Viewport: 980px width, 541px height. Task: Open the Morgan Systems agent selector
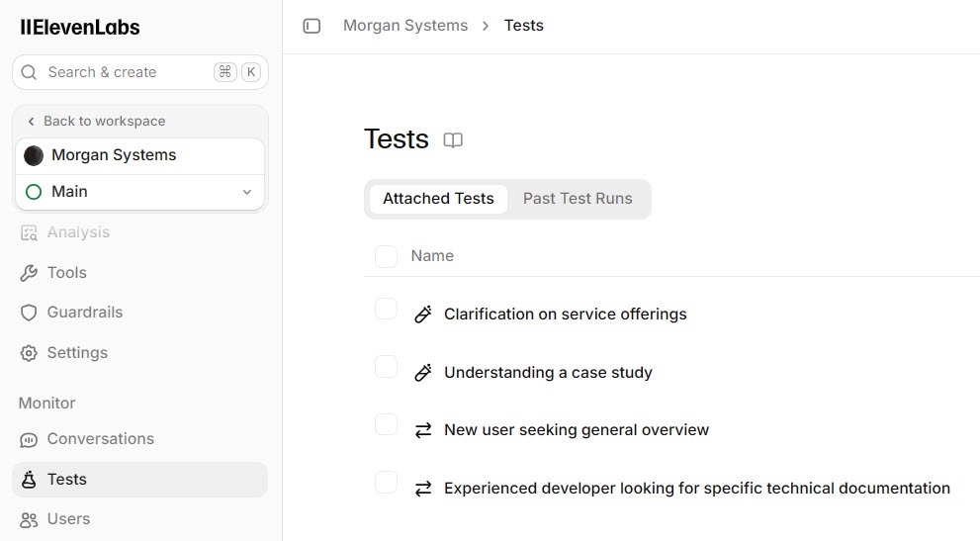[x=140, y=155]
